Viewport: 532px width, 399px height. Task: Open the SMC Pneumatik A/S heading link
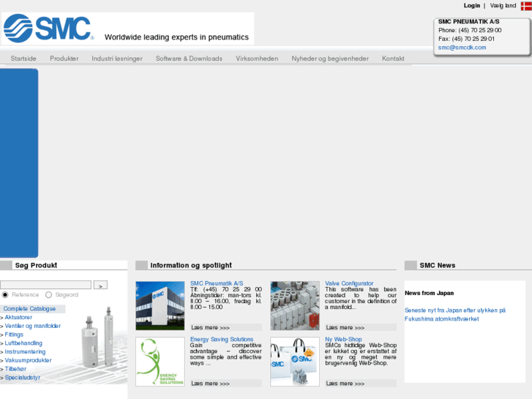217,283
